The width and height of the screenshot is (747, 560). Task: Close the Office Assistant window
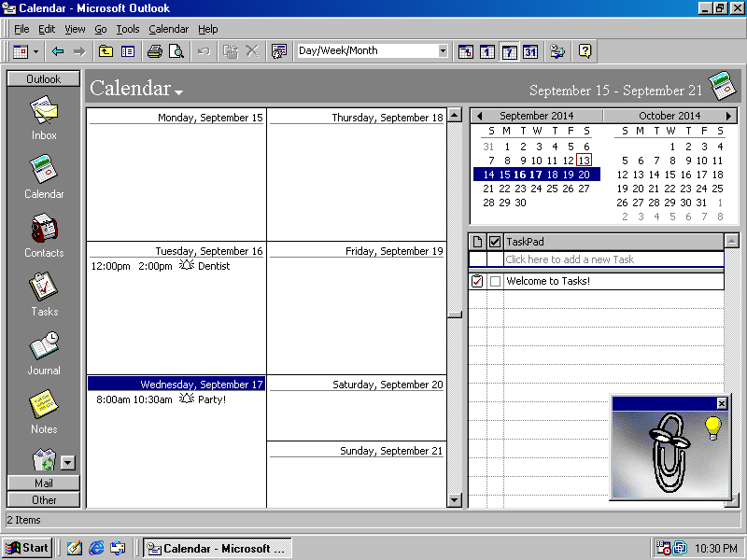coord(722,403)
